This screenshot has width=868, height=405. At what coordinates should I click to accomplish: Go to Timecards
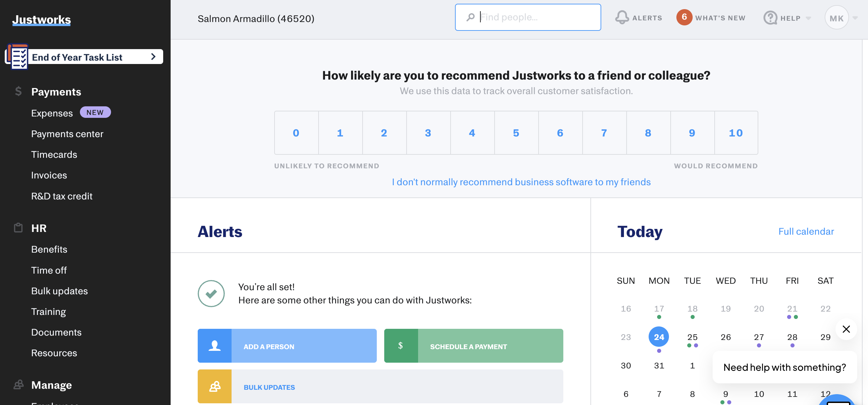[54, 154]
